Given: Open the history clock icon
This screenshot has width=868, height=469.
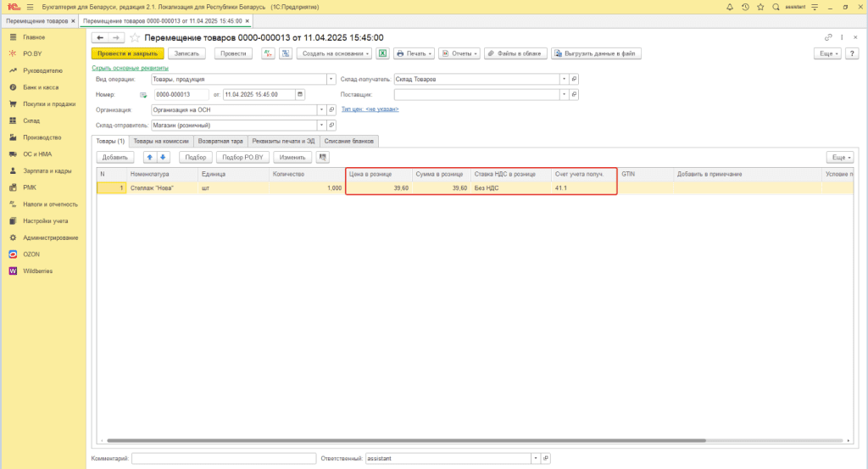Looking at the screenshot, I should click(x=744, y=7).
